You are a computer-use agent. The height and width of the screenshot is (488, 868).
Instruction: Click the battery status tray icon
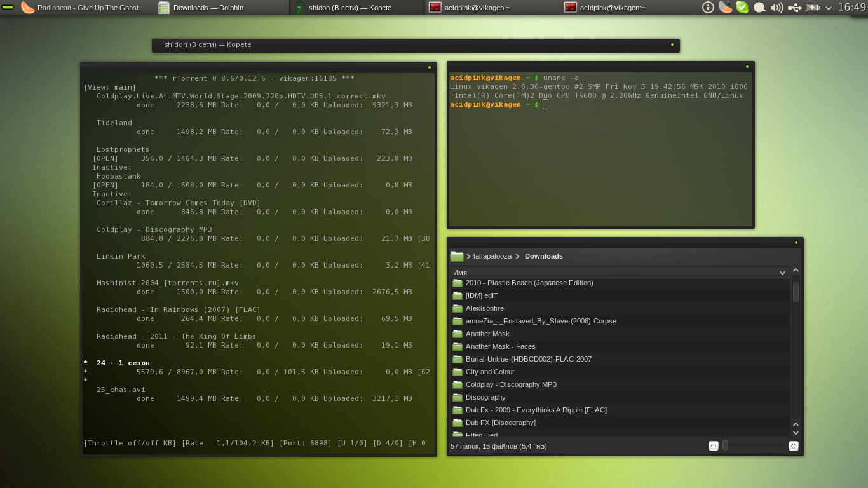[x=812, y=8]
